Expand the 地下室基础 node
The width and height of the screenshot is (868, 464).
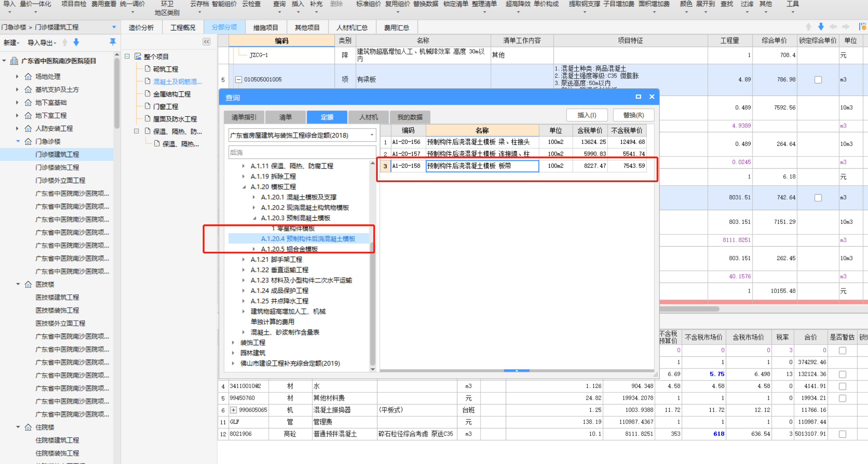pos(17,102)
